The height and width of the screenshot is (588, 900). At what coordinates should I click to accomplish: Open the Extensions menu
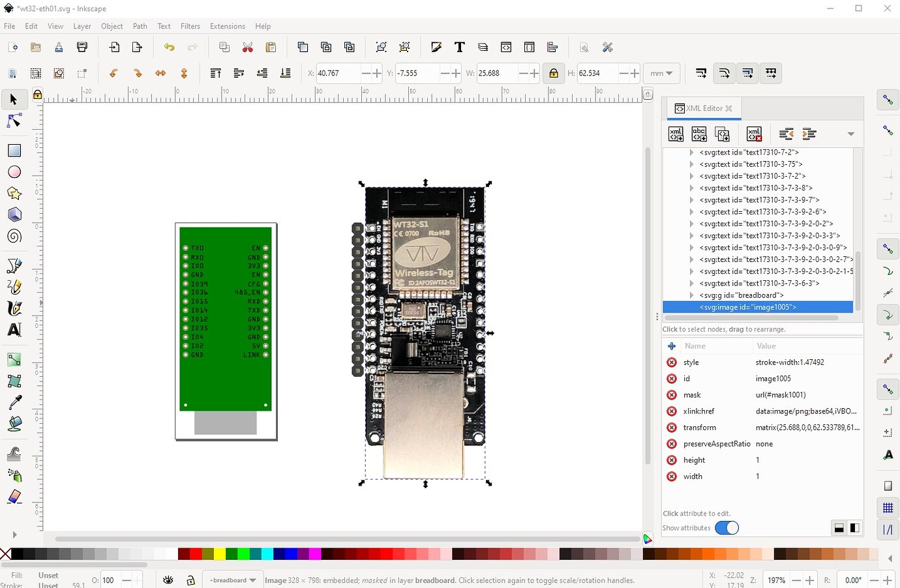pyautogui.click(x=228, y=26)
